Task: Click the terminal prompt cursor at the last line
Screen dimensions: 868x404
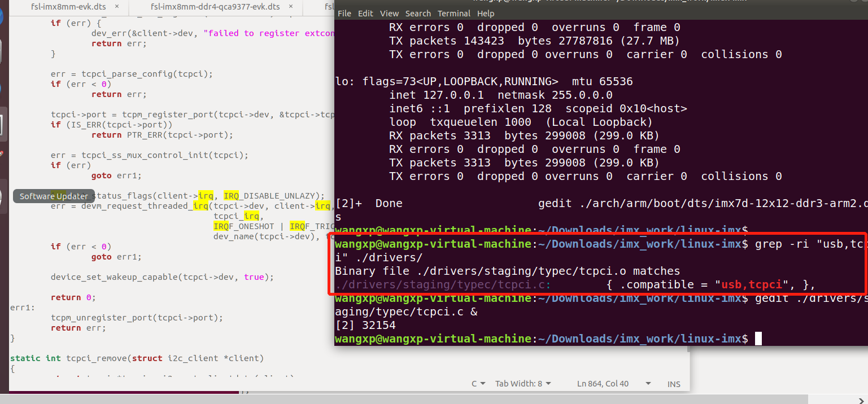Action: (x=758, y=339)
